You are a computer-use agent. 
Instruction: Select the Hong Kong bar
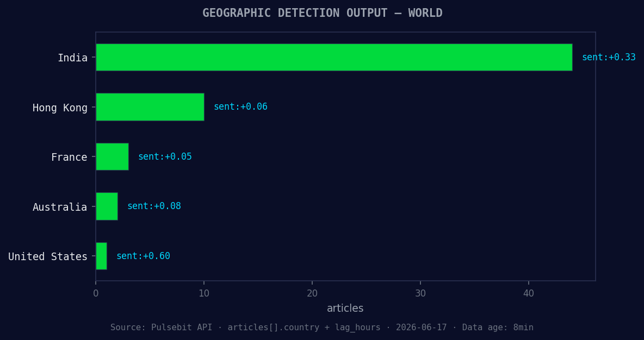[x=150, y=106]
